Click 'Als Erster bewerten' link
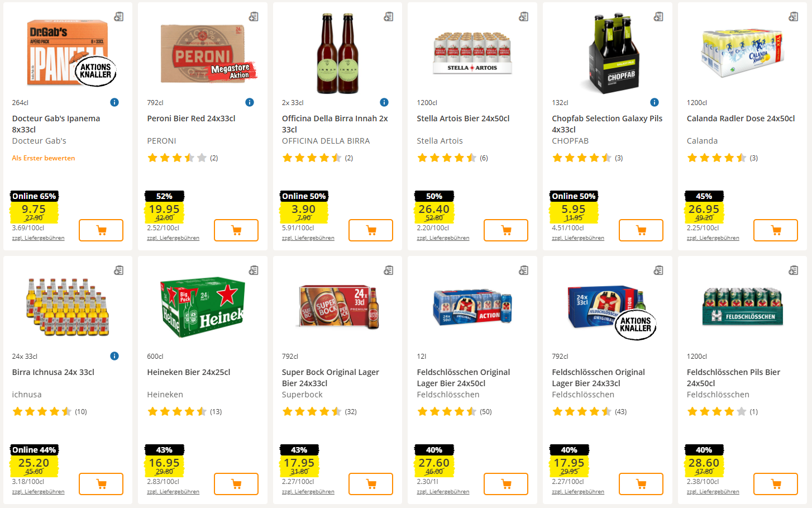The image size is (812, 508). tap(44, 158)
